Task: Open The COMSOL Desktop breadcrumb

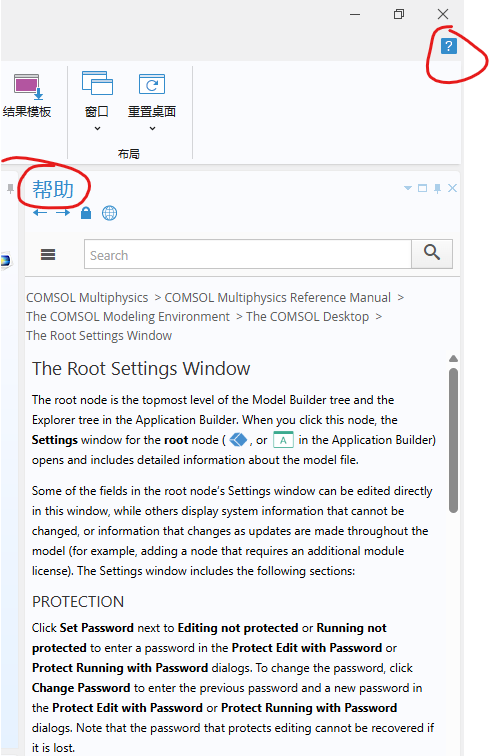Action: coord(307,317)
